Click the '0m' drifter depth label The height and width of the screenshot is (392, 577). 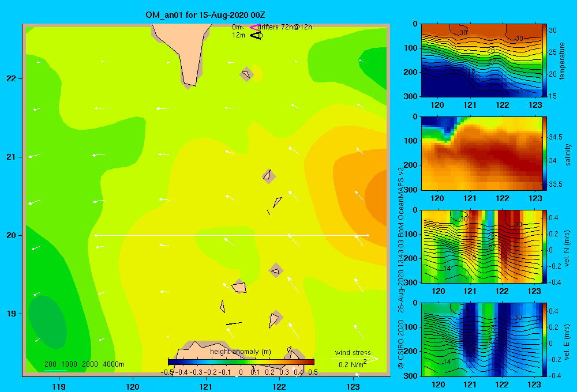pos(237,27)
